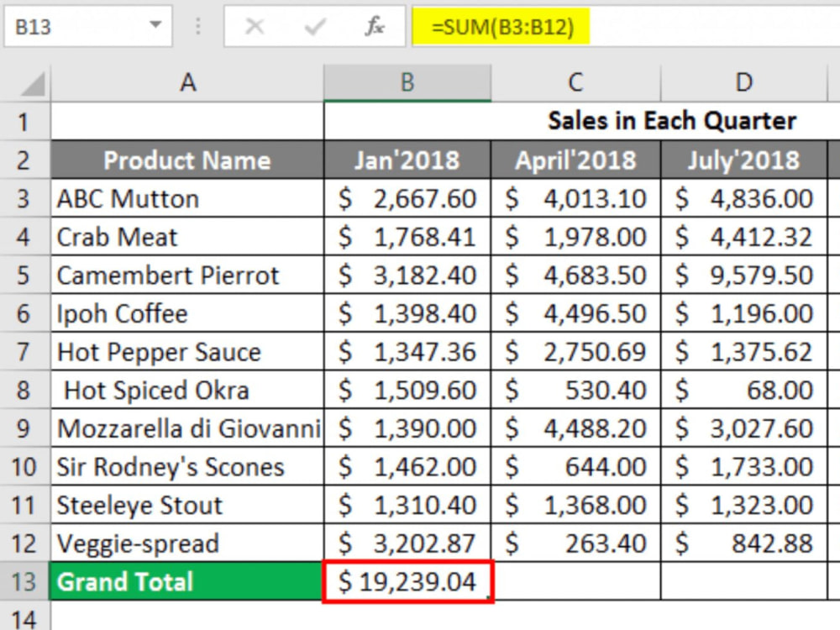Select column B header

coord(407,83)
